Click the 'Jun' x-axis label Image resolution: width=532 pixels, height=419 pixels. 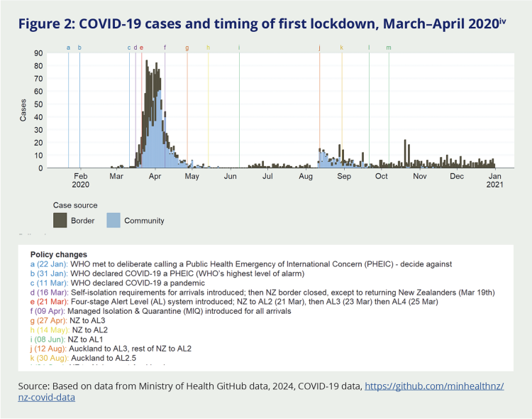coord(230,176)
